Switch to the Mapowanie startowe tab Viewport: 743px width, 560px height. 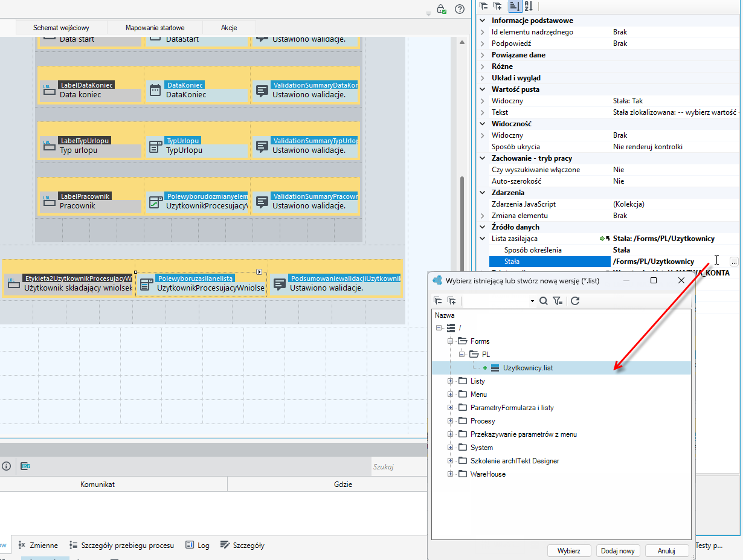click(155, 28)
